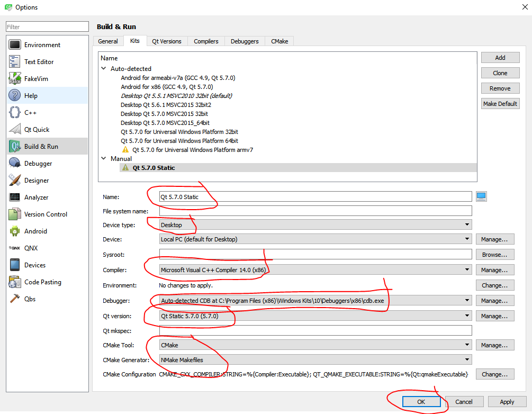Click the Qt mkspec input field

click(x=315, y=331)
